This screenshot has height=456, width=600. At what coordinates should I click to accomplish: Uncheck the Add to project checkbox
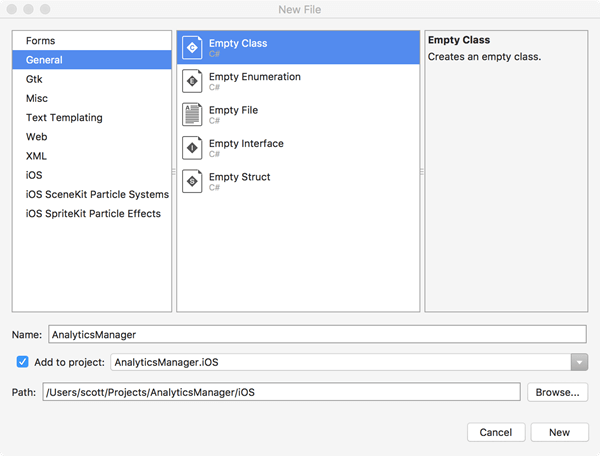(x=23, y=361)
